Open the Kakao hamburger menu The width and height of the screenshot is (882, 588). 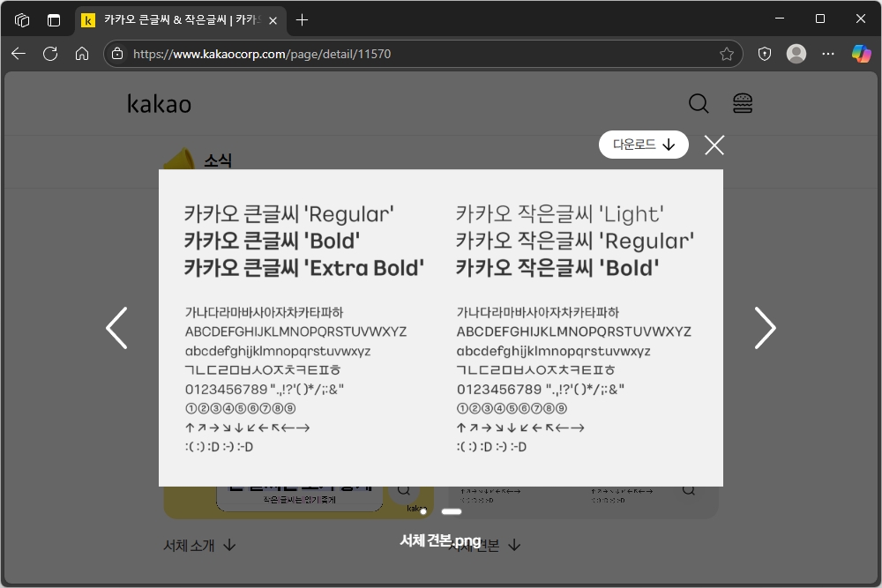[x=743, y=103]
